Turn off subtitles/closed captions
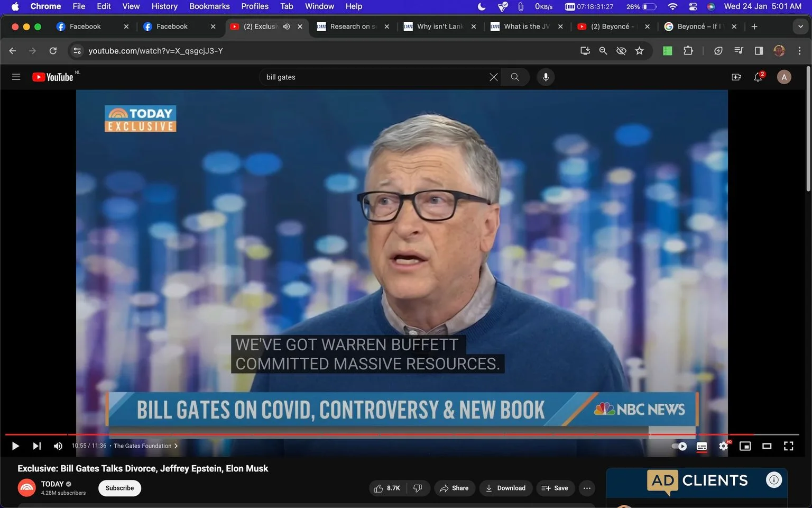This screenshot has height=508, width=812. tap(702, 446)
